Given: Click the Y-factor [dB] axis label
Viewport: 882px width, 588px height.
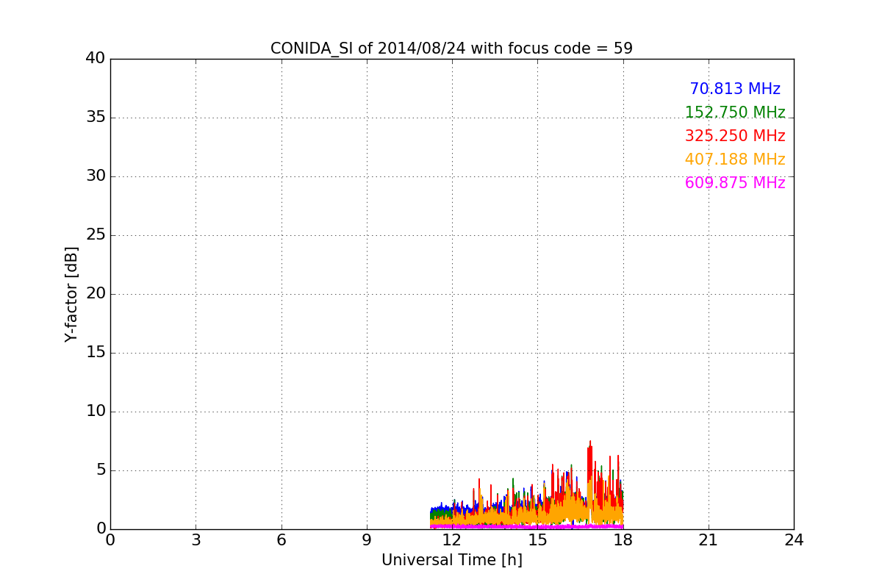Looking at the screenshot, I should click(x=71, y=294).
